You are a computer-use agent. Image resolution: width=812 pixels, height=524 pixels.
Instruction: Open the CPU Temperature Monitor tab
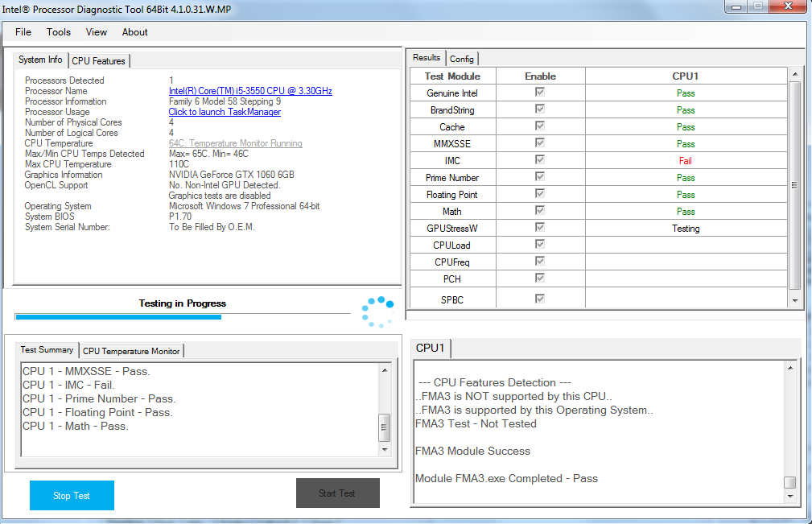[x=131, y=351]
